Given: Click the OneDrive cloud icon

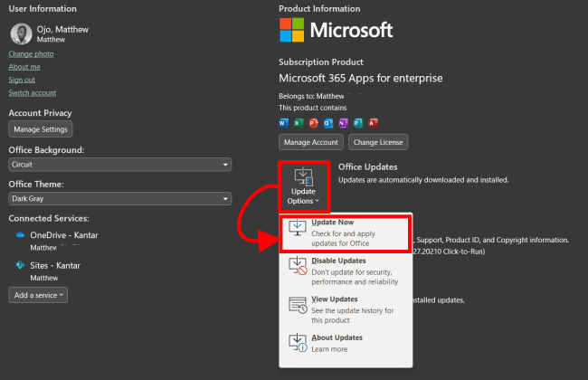Looking at the screenshot, I should pyautogui.click(x=20, y=235).
